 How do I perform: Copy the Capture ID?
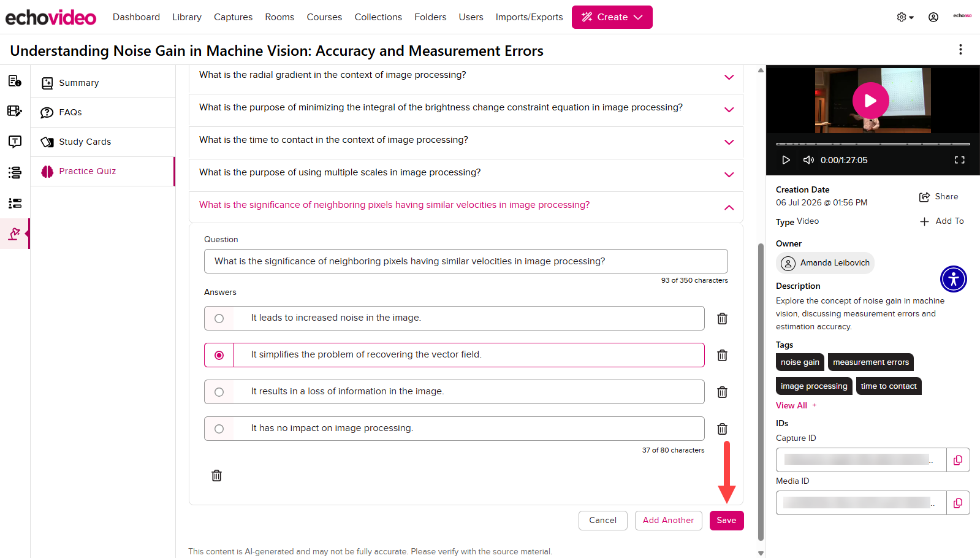pos(958,460)
